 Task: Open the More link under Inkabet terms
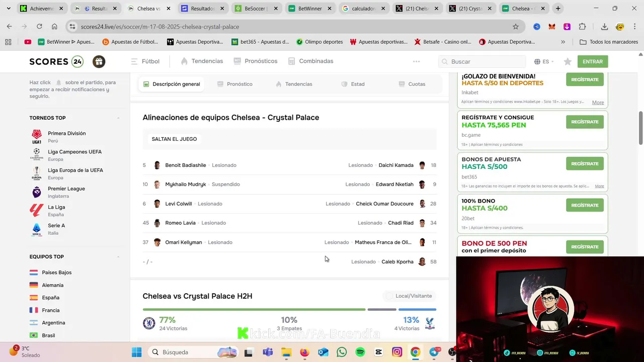(598, 103)
